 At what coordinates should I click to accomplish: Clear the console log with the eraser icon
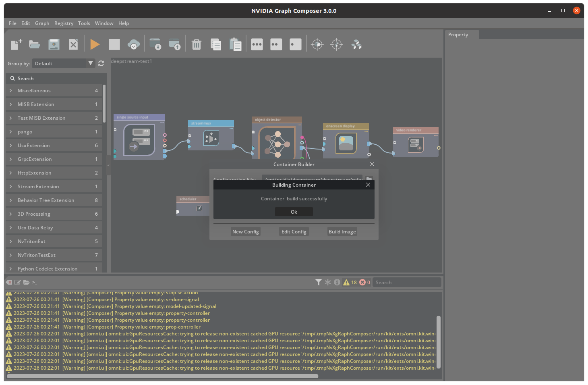pyautogui.click(x=9, y=283)
